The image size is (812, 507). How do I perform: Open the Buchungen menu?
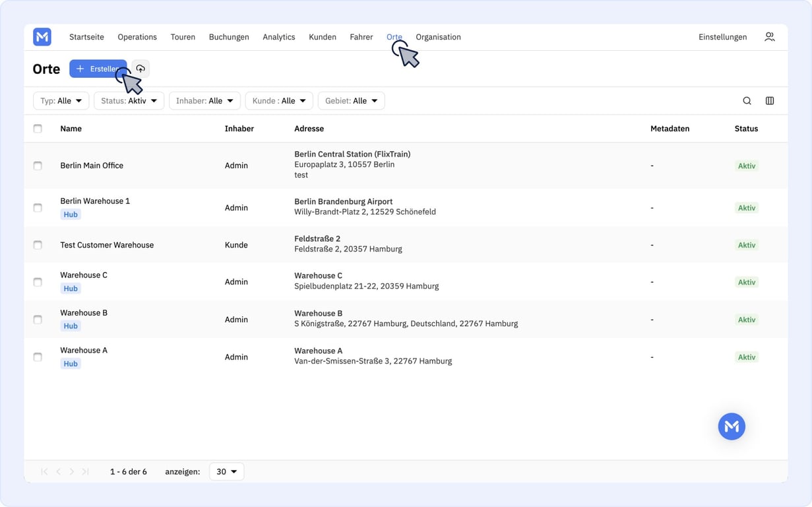tap(229, 37)
